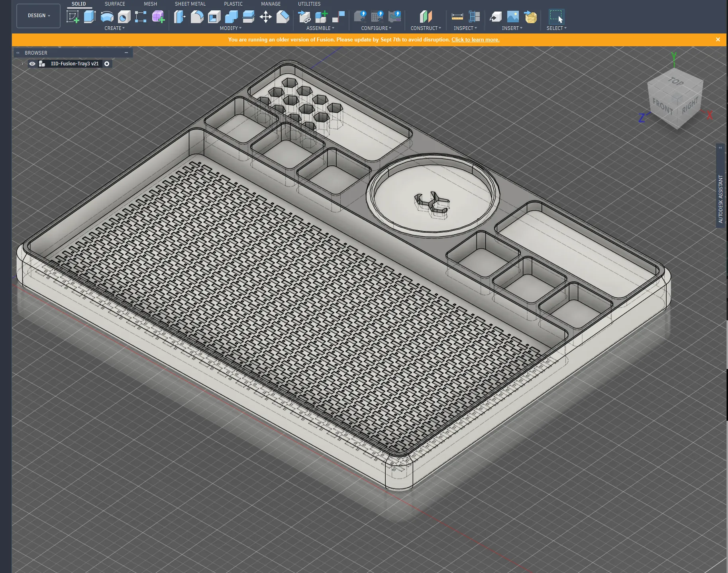Activate the Move/Copy arrows icon
The width and height of the screenshot is (728, 573).
[265, 17]
